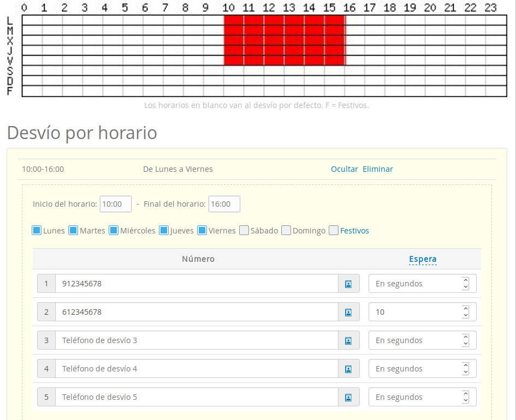The height and width of the screenshot is (420, 516).
Task: Decrease the Espera value of 10 seconds
Action: tap(465, 315)
